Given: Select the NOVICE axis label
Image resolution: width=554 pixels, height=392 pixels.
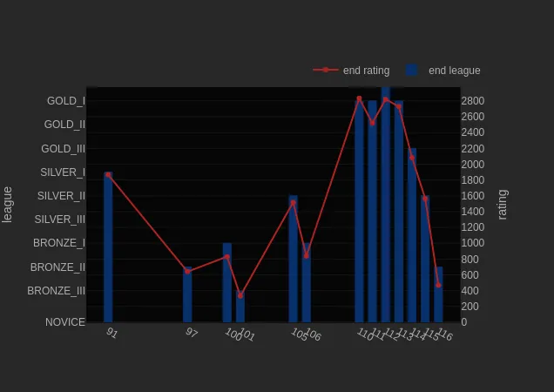Looking at the screenshot, I should tap(65, 322).
